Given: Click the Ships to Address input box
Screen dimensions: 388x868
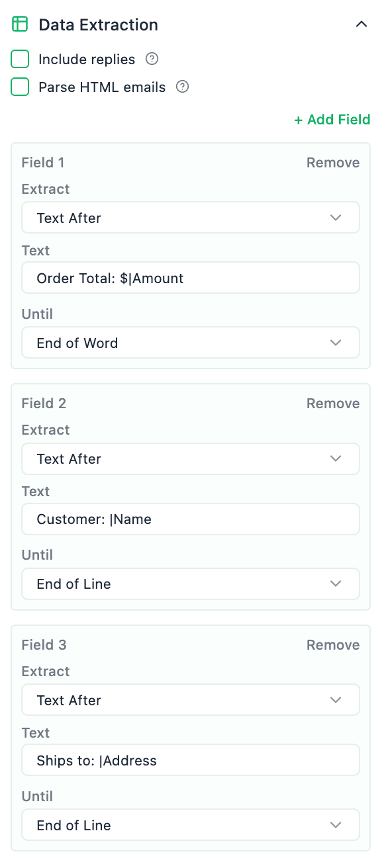Looking at the screenshot, I should (x=191, y=759).
